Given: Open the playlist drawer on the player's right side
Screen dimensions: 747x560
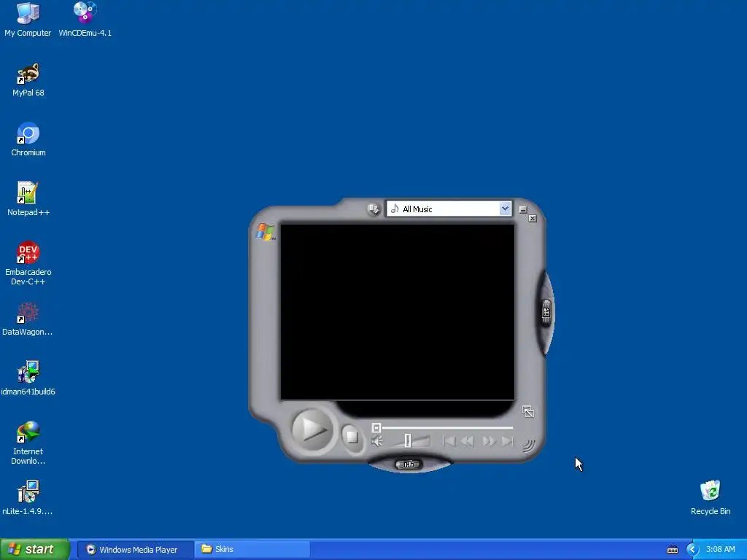Looking at the screenshot, I should coord(546,313).
